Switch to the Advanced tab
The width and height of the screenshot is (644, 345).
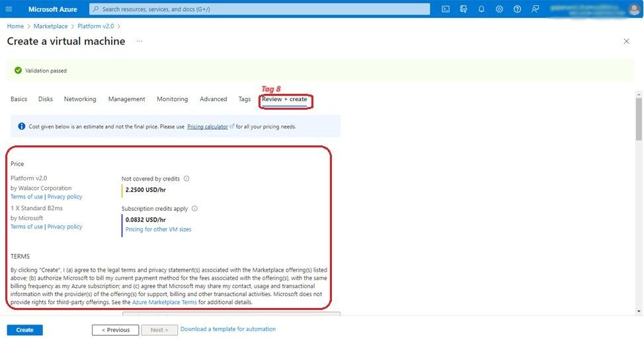point(213,99)
